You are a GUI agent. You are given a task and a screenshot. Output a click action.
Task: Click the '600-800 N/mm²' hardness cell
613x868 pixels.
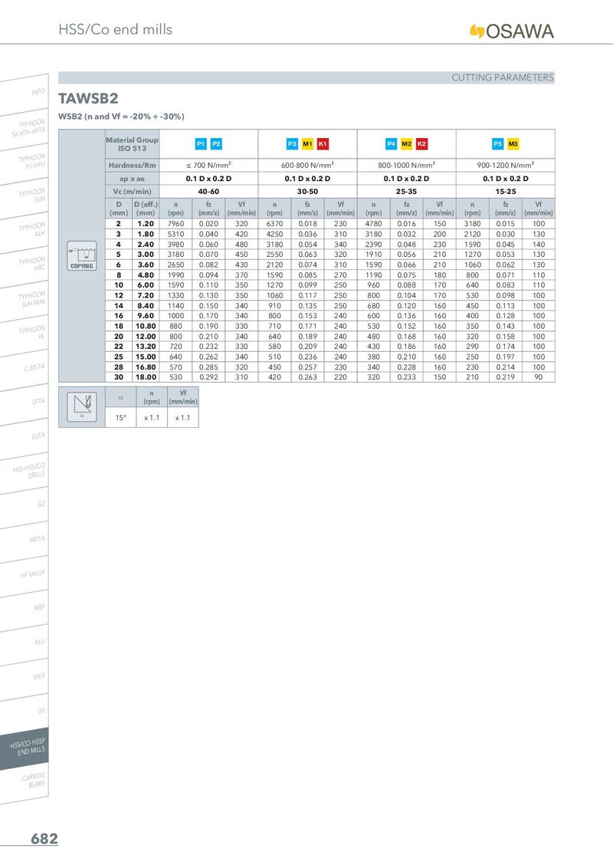pyautogui.click(x=307, y=165)
